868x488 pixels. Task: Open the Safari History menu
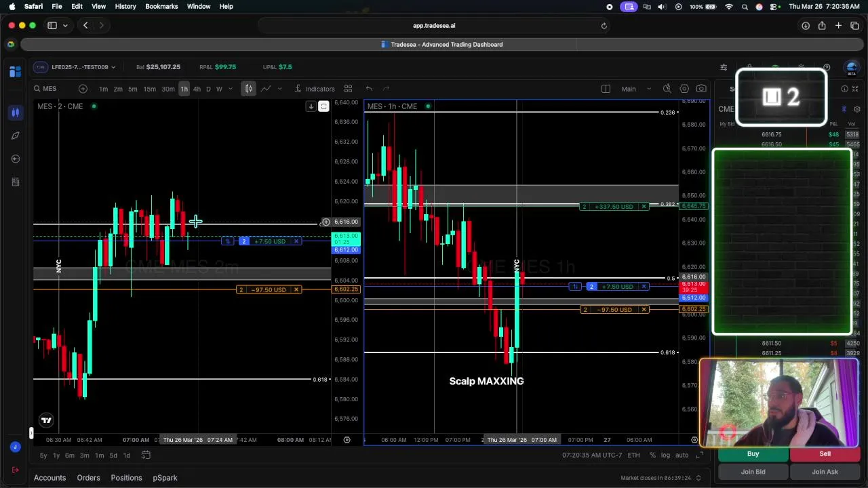point(125,6)
